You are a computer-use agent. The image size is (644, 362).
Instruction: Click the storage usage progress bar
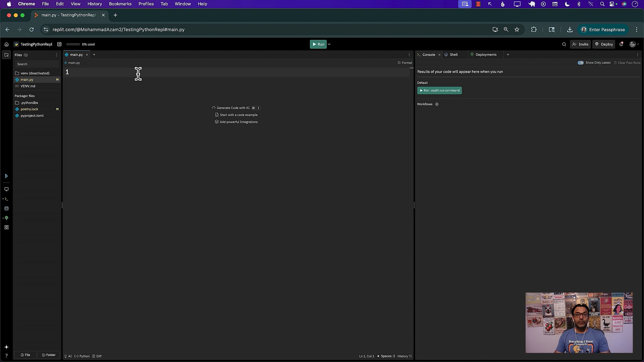click(73, 44)
